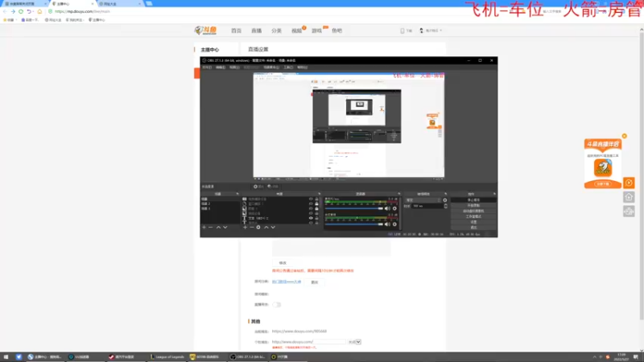Click the add source plus icon in OBS
Image resolution: width=644 pixels, height=362 pixels.
(x=246, y=228)
